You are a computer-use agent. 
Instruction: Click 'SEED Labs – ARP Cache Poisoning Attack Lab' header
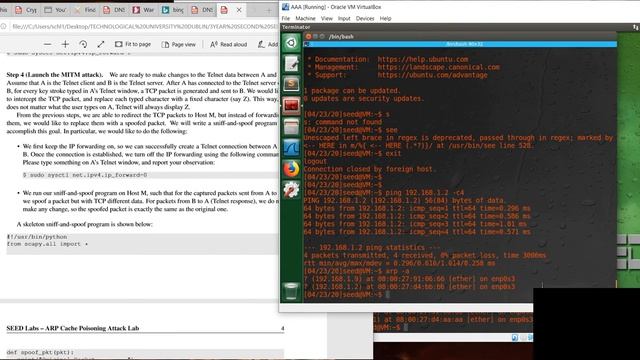[x=73, y=328]
